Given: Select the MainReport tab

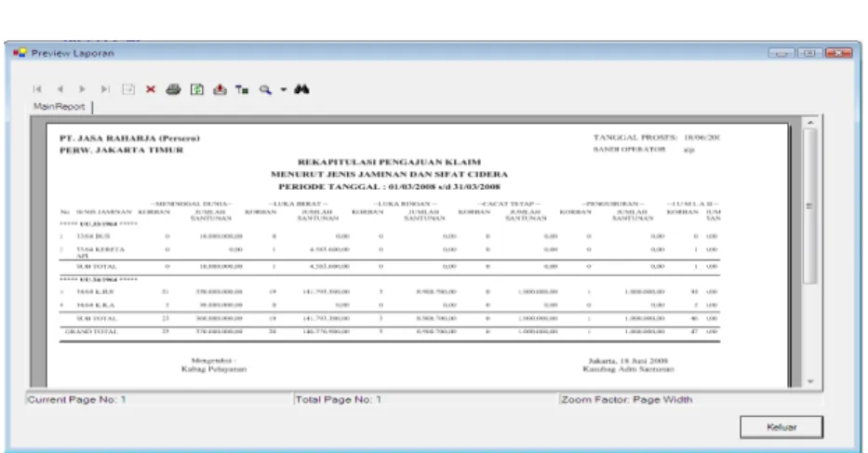Looking at the screenshot, I should point(60,106).
